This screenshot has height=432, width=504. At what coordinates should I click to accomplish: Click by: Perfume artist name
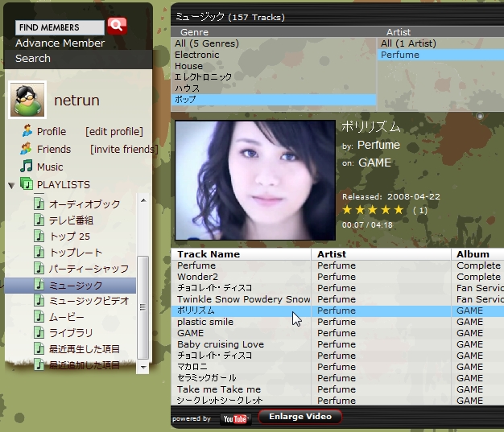[378, 145]
